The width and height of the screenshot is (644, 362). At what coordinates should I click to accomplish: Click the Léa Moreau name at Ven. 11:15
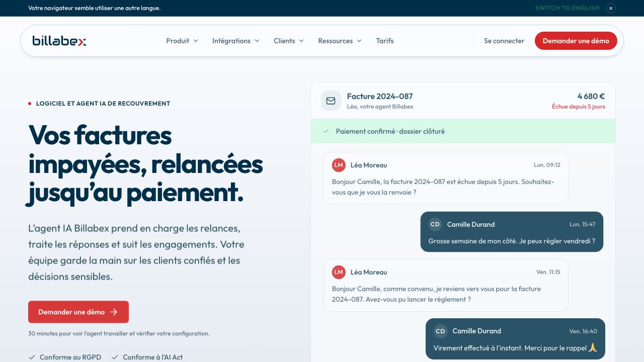(369, 272)
